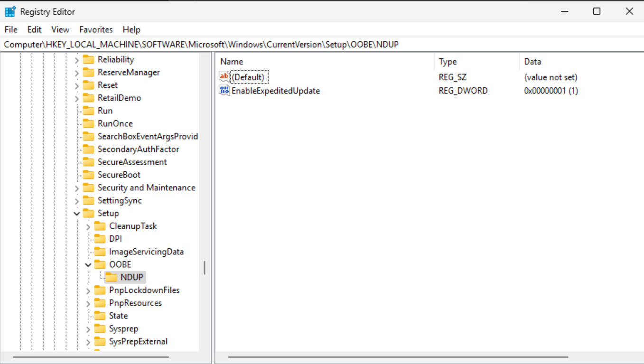
Task: Open the EnableExpeditedUpdate value entry
Action: 276,90
